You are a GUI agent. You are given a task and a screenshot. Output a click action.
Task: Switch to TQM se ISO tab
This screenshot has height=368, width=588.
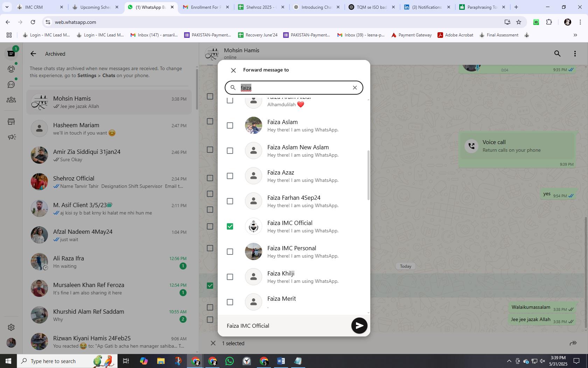371,7
